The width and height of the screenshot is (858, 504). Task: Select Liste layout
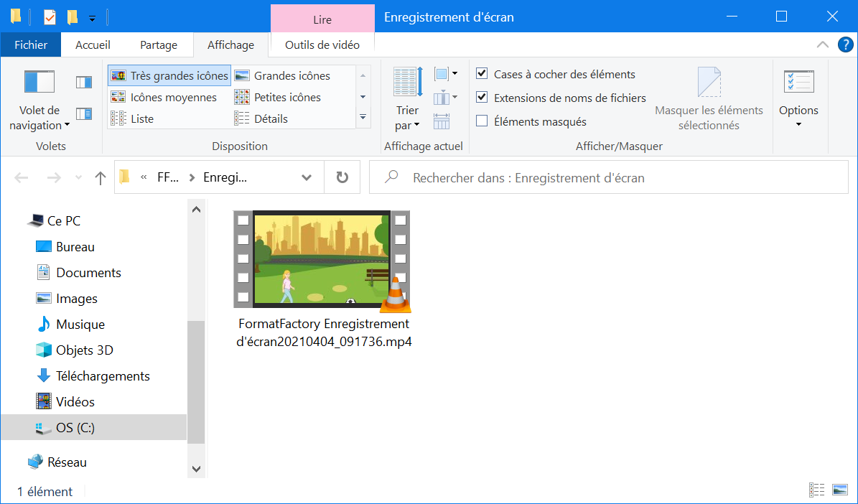pos(132,118)
